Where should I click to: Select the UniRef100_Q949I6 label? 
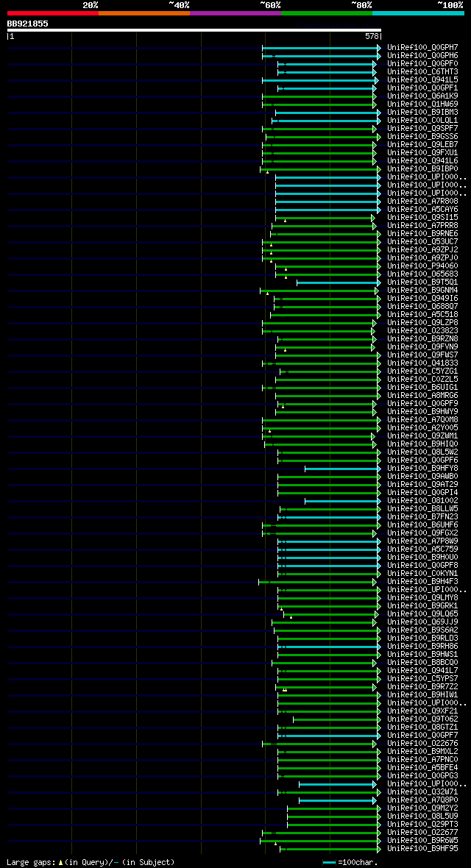422,299
